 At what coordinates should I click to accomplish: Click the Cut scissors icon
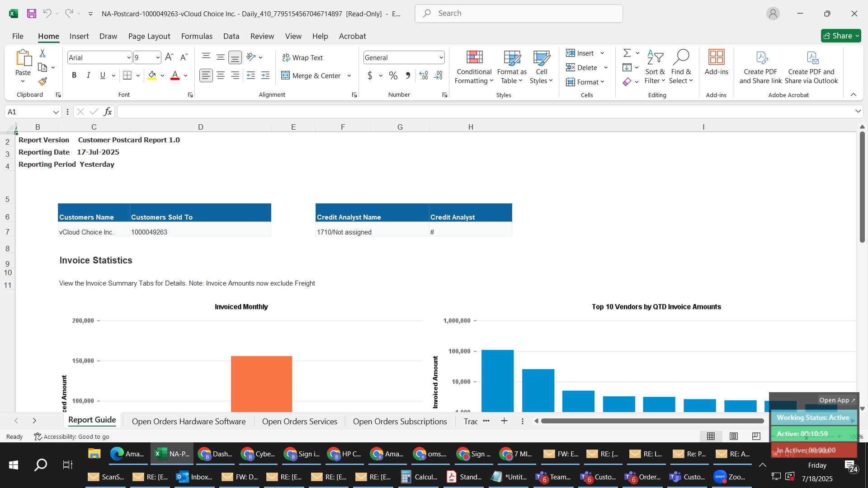(x=42, y=53)
